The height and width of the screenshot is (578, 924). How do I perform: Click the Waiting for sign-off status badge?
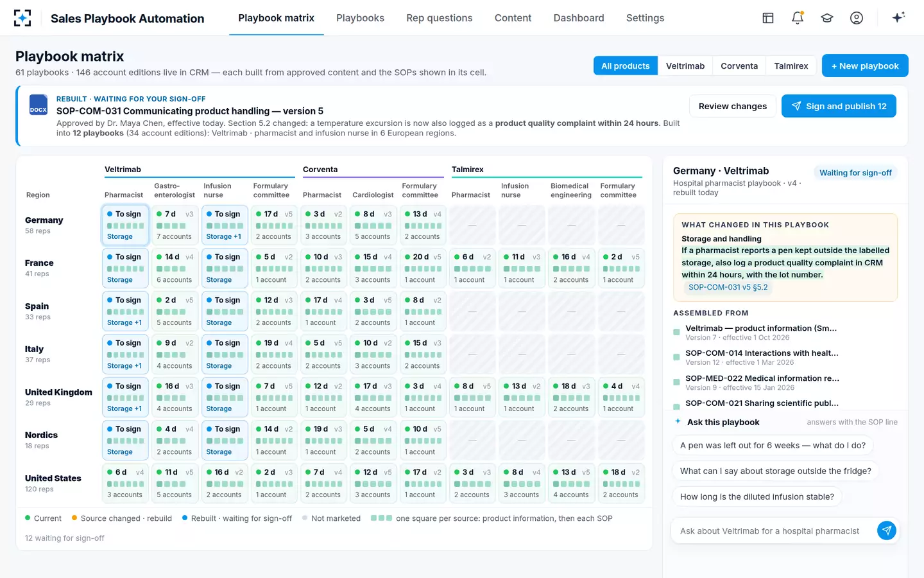(x=855, y=173)
